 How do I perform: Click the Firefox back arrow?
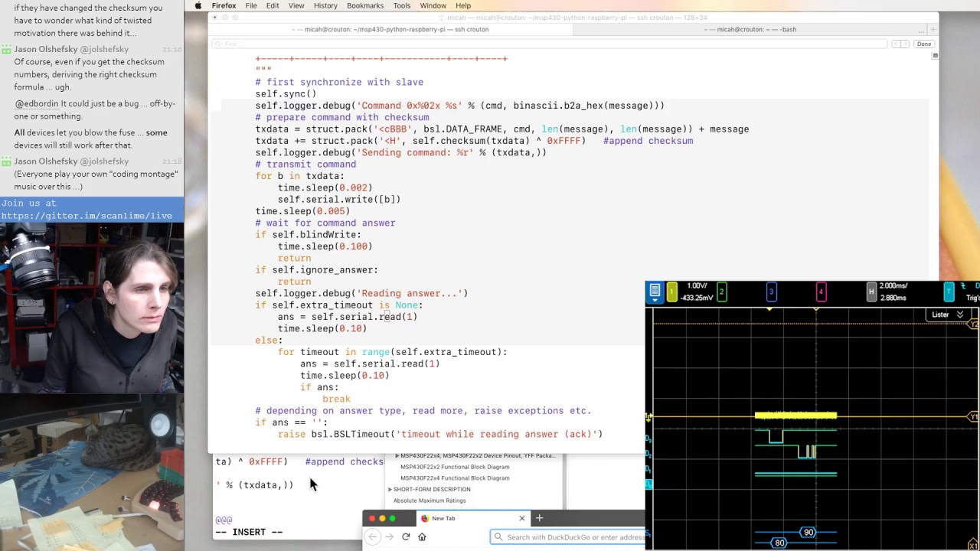(x=373, y=537)
